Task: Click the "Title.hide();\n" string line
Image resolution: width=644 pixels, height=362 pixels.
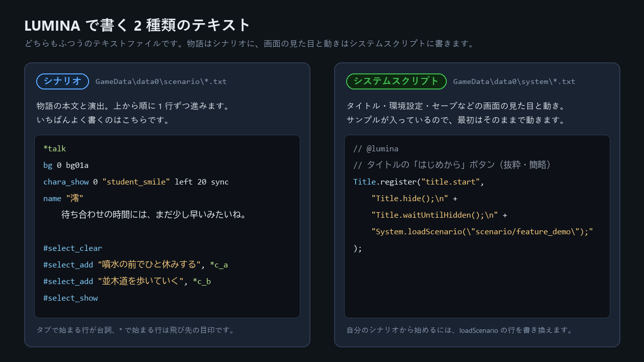Action: coord(414,199)
